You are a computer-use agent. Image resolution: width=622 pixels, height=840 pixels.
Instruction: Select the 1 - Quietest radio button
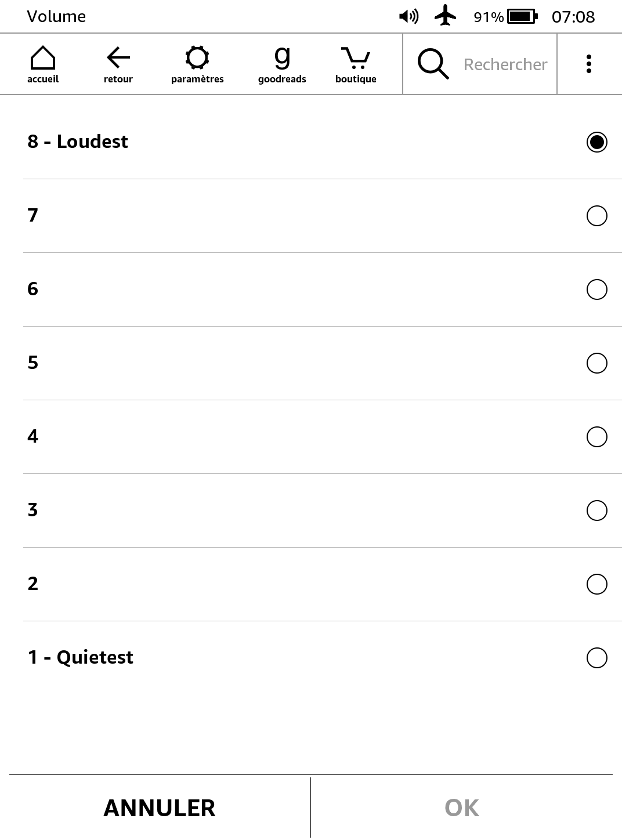coord(597,658)
